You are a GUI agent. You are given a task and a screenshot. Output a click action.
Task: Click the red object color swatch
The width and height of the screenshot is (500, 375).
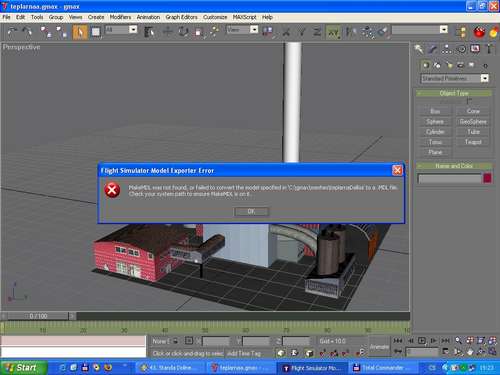[x=487, y=178]
